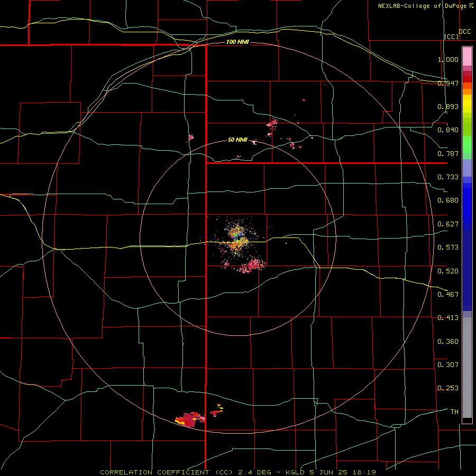Click the CORRELATION COEFFICIENT caption at the bottom

238,472
